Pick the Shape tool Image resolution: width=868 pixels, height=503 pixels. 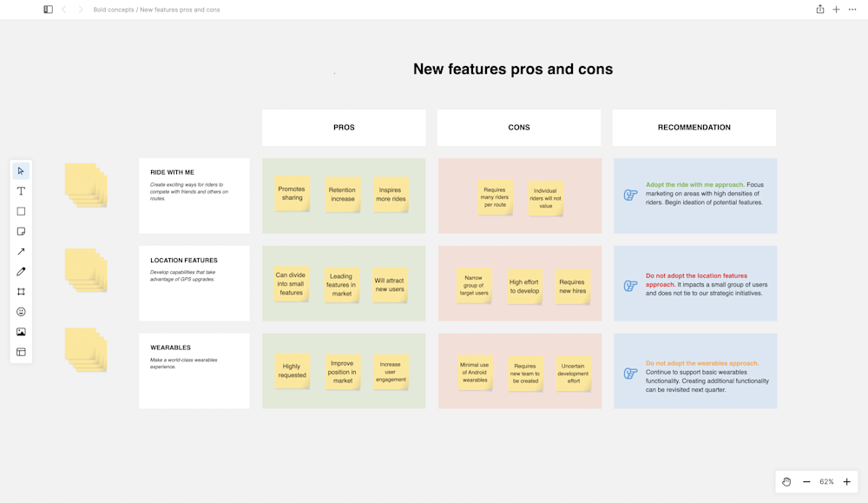21,210
